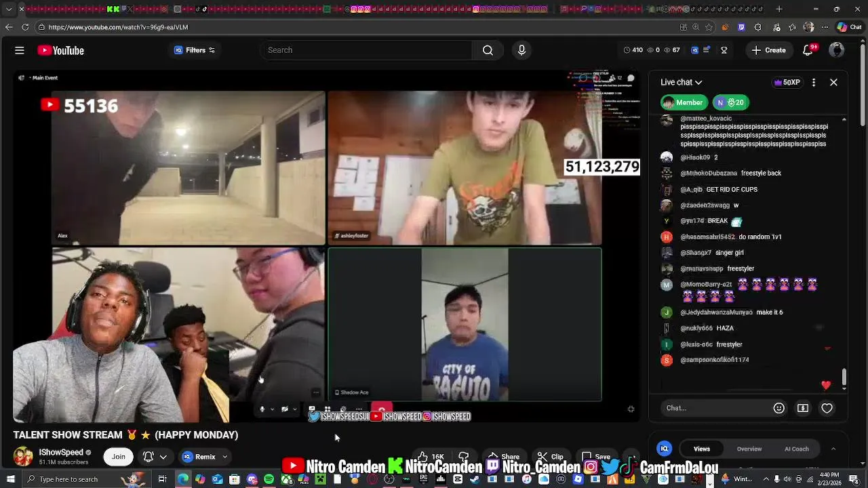
Task: Open the live chat three-dot options
Action: coord(814,82)
